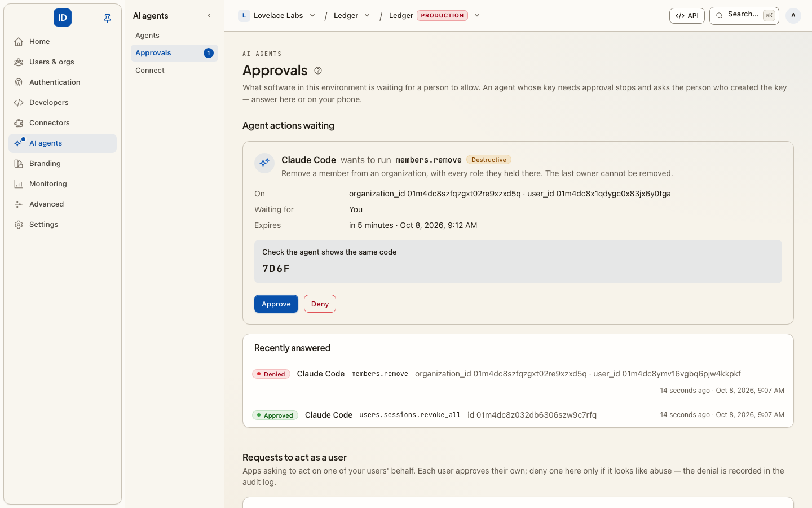Select AI agents in sidebar
812x508 pixels.
click(x=63, y=143)
